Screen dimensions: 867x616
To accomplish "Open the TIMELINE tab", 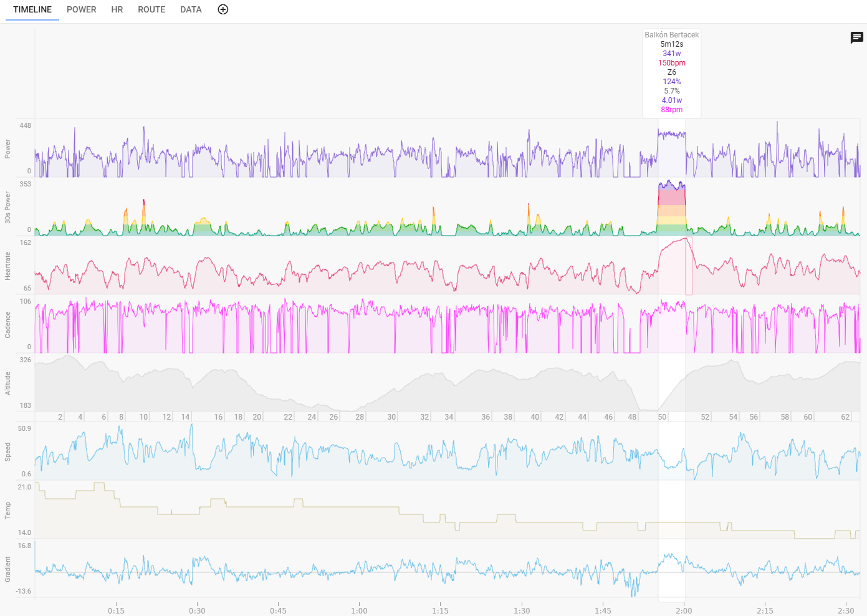I will click(32, 10).
